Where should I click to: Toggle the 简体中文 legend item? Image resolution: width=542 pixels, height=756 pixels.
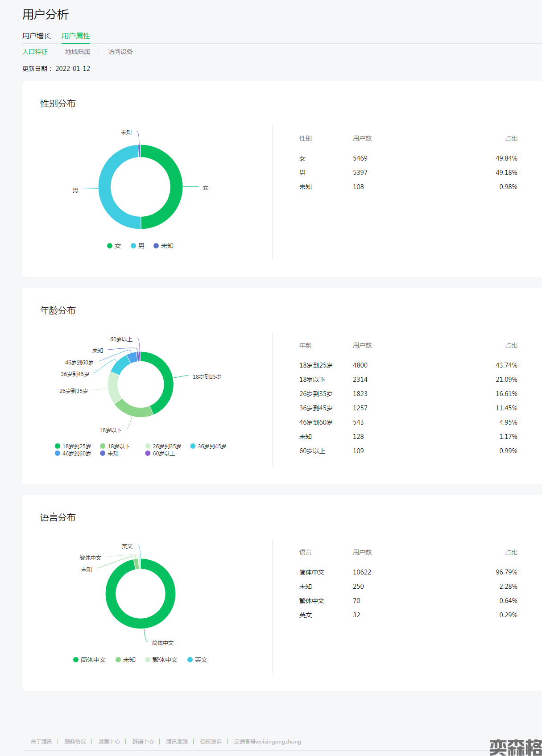(90, 660)
